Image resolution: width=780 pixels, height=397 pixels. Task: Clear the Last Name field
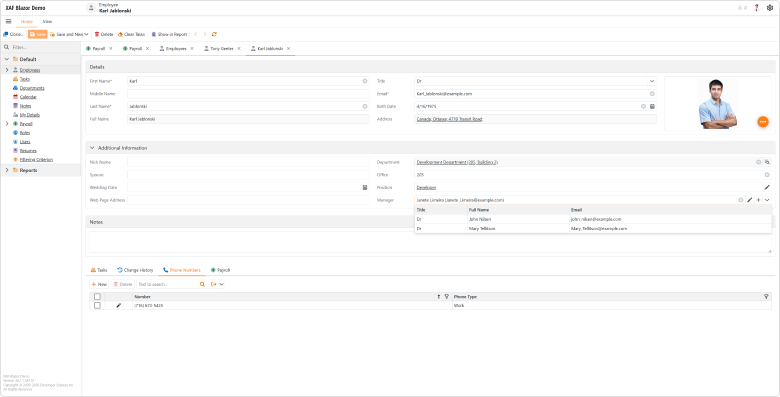click(365, 106)
